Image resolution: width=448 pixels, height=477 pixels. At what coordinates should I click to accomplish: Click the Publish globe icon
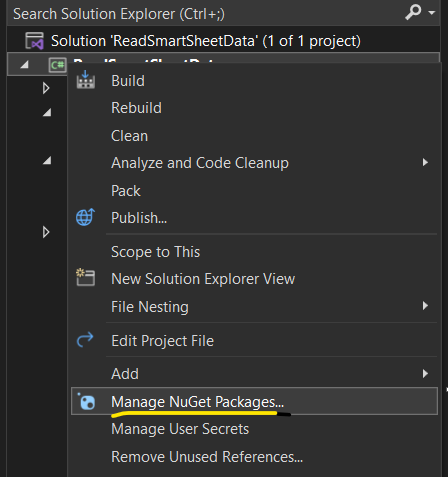tap(85, 217)
